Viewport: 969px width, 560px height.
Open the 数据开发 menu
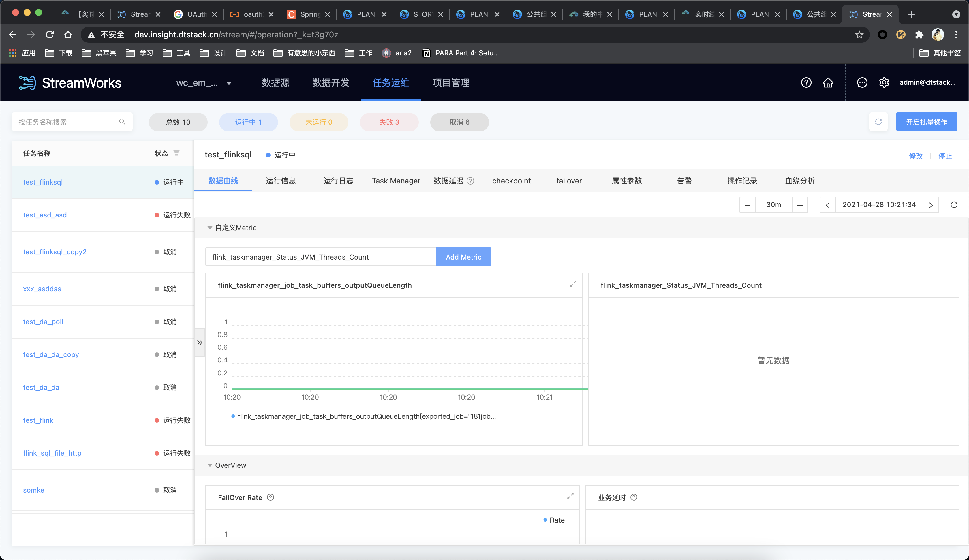click(331, 83)
